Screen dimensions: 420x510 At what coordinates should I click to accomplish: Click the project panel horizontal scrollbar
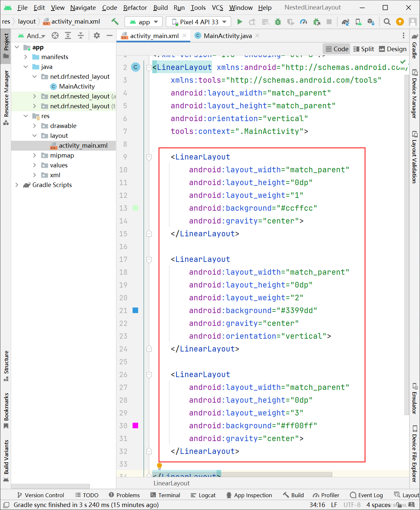(x=51, y=486)
